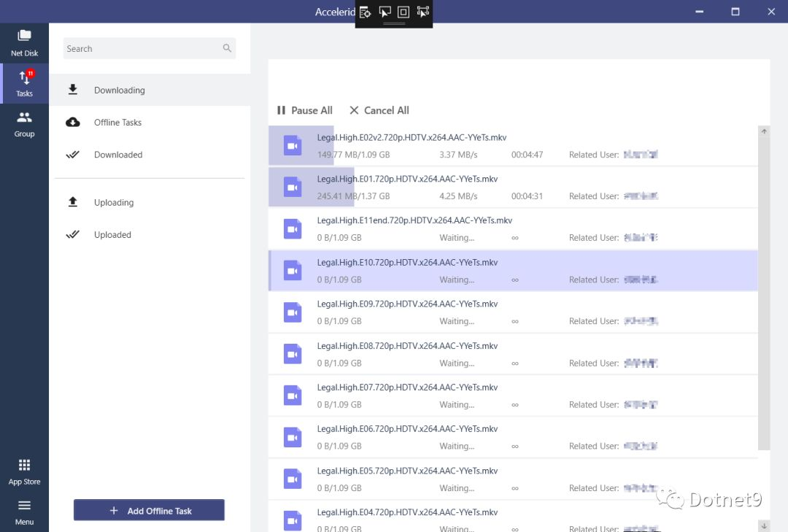Screen dimensions: 788x532
Task: Click Add Offline Task button
Action: pyautogui.click(x=150, y=510)
